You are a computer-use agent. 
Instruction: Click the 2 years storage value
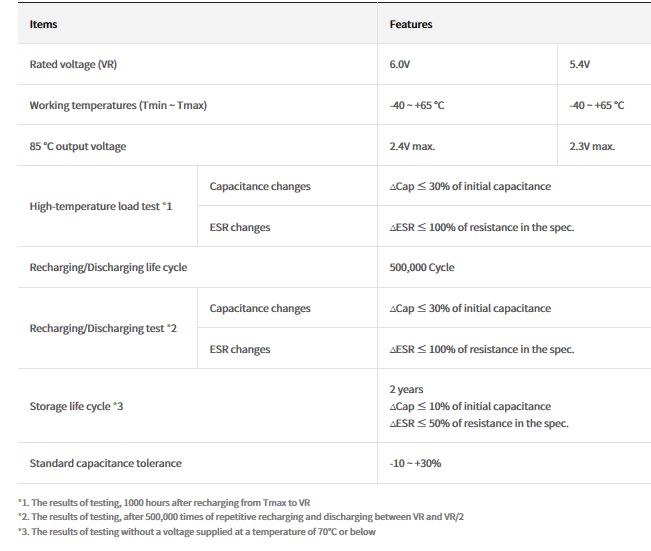(408, 389)
